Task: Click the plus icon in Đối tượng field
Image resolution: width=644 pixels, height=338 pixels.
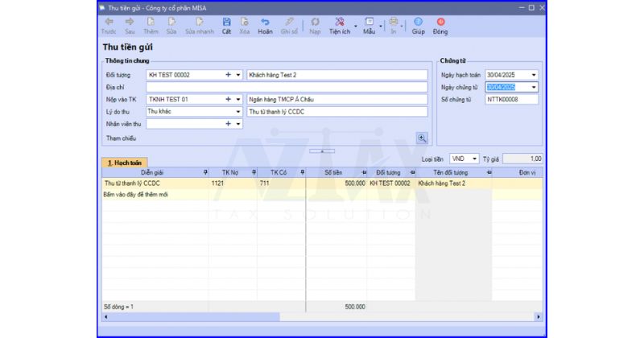Action: coord(228,75)
